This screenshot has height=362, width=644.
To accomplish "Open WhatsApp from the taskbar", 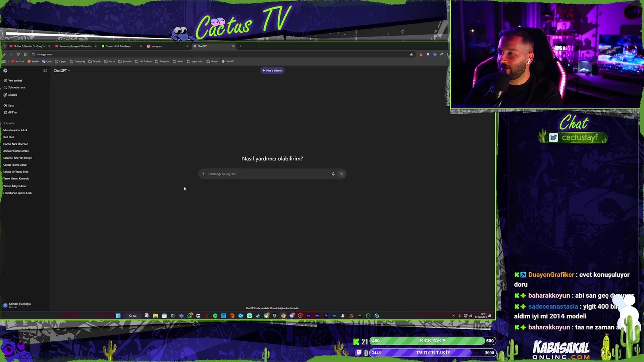I will (190, 316).
